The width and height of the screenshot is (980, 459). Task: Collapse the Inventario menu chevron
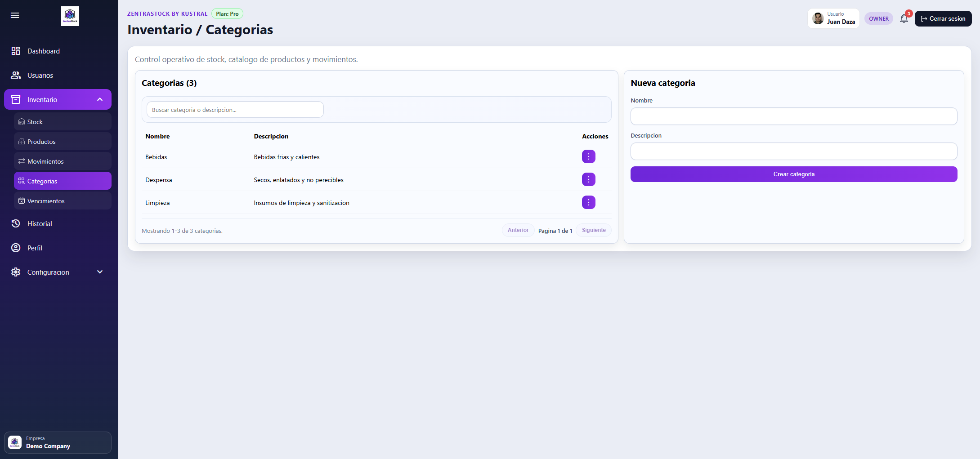100,100
